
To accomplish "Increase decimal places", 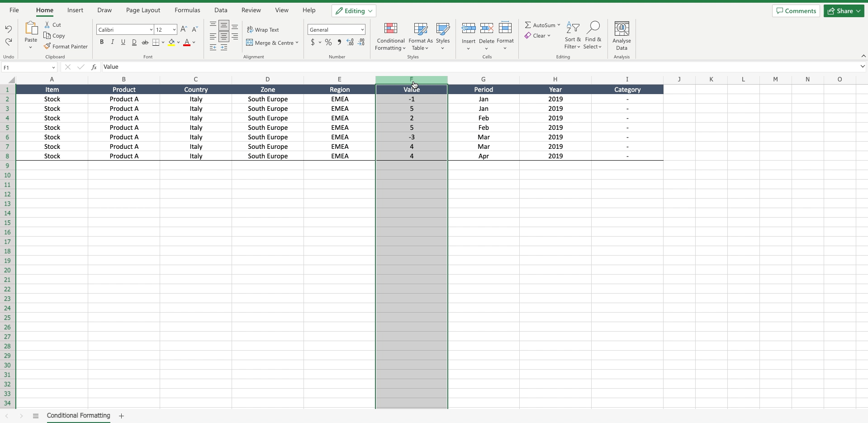I will point(351,42).
